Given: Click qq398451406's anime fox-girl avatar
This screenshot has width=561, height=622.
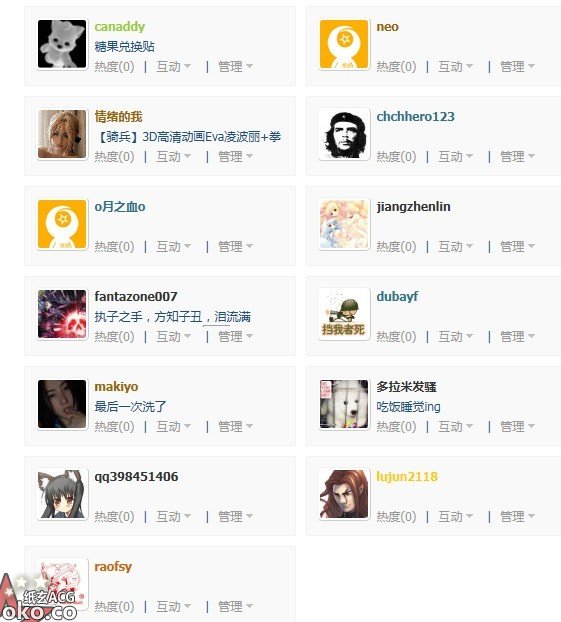Looking at the screenshot, I should tap(62, 494).
